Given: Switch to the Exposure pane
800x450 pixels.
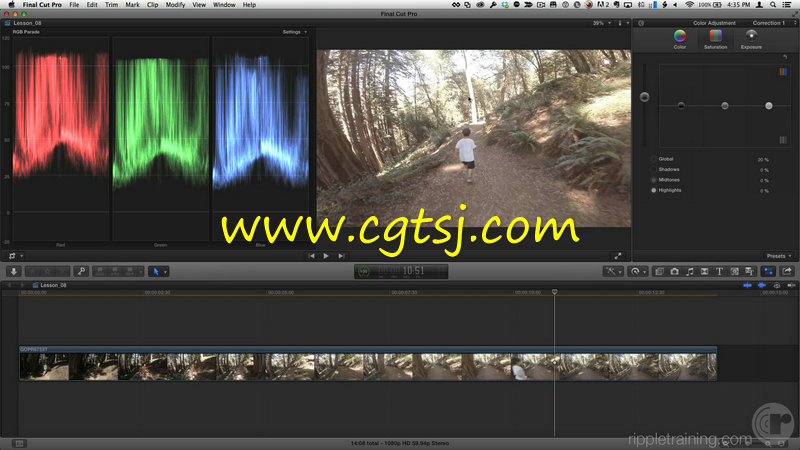Looking at the screenshot, I should coord(751,39).
